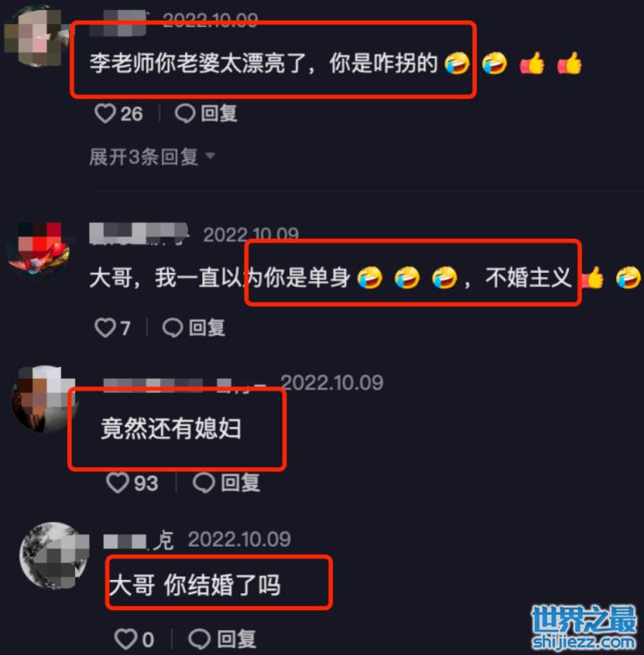Click 回复 text under 竟然还有媳妇 comment

tap(240, 483)
